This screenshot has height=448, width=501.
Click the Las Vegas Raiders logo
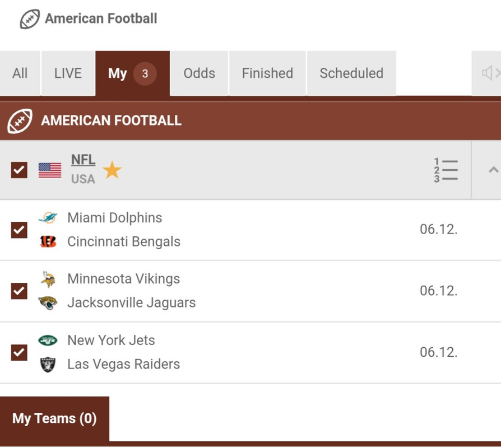coord(48,365)
